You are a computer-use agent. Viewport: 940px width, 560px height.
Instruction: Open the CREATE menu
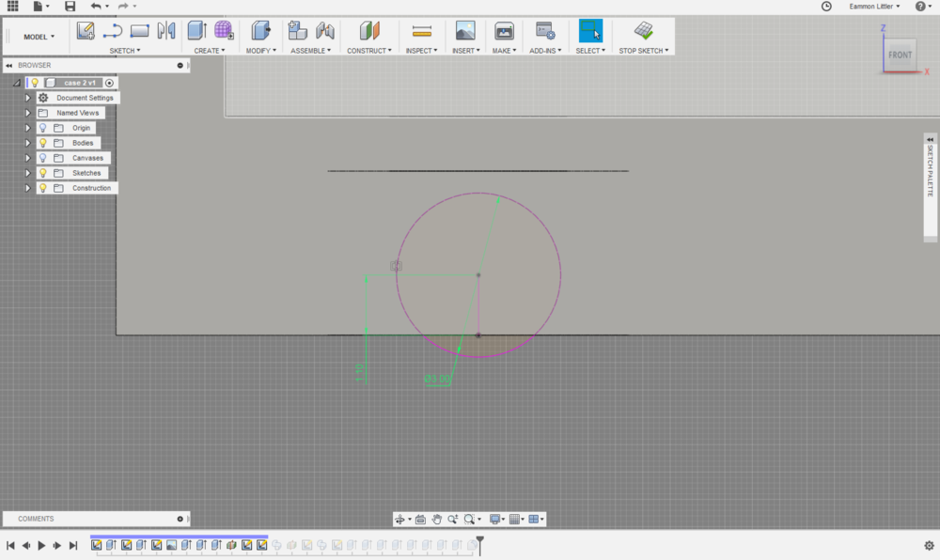210,51
